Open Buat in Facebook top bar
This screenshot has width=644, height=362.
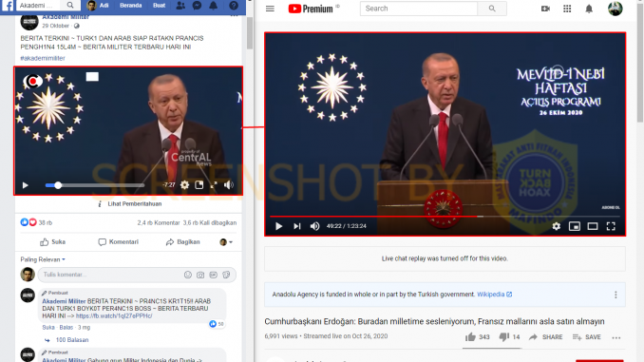(159, 6)
